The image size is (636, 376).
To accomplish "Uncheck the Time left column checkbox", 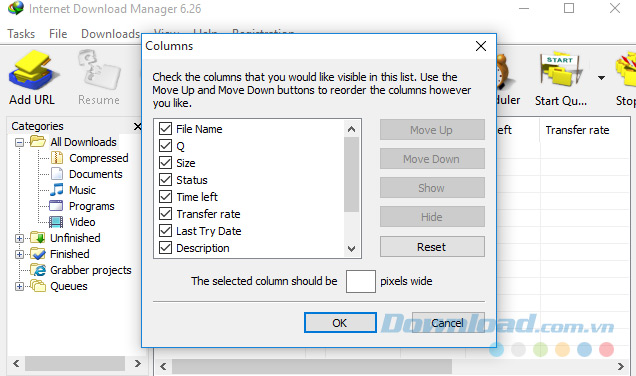I will tap(165, 197).
